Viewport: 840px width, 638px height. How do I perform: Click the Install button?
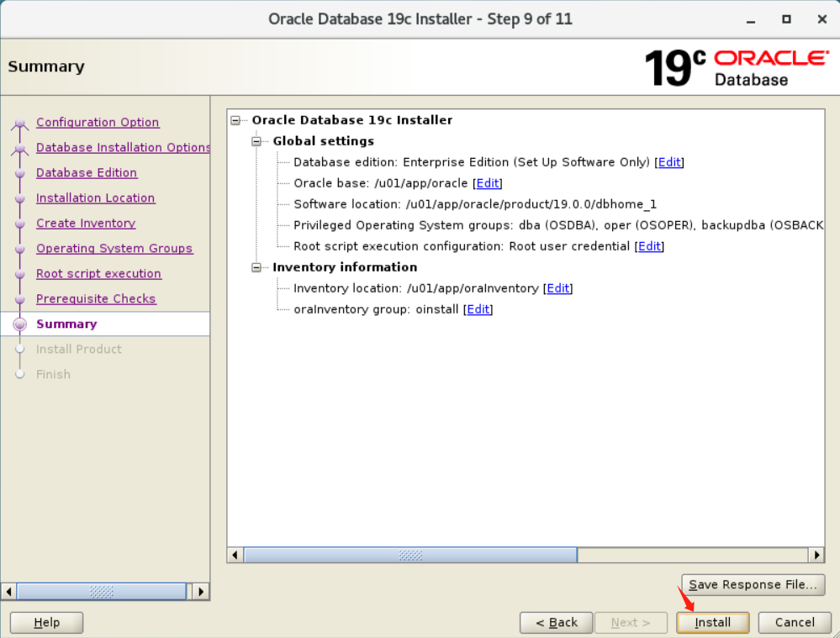[712, 623]
